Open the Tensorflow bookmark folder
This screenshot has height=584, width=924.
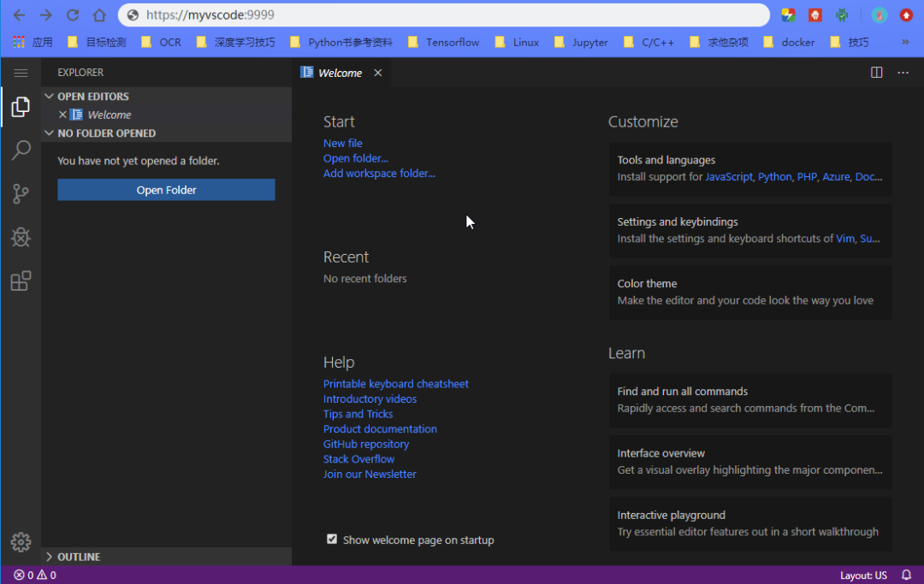click(x=444, y=43)
